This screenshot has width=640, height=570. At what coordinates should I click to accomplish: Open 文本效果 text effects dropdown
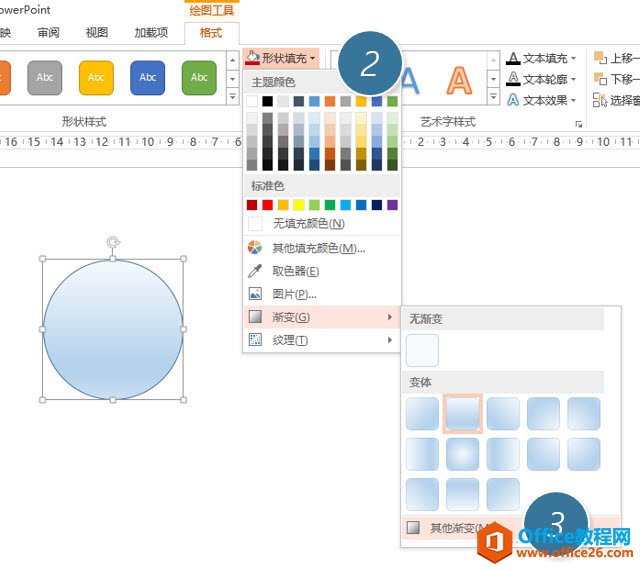541,100
